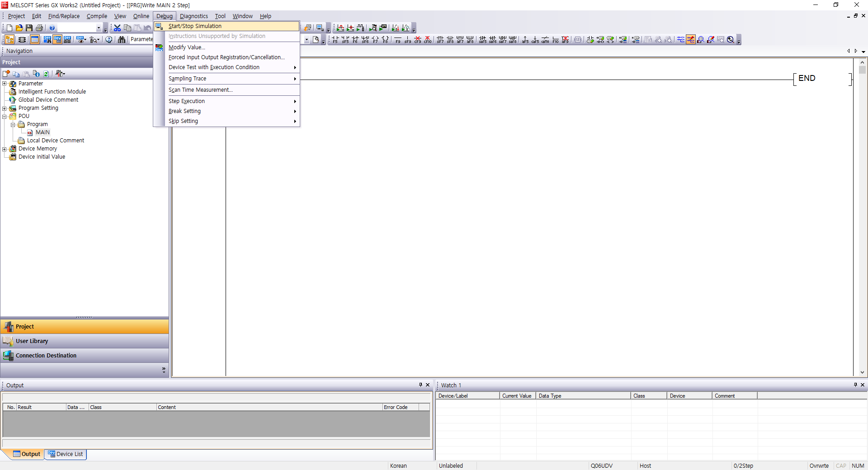The width and height of the screenshot is (868, 470).
Task: Save project with the floppy disk icon
Action: pyautogui.click(x=29, y=28)
